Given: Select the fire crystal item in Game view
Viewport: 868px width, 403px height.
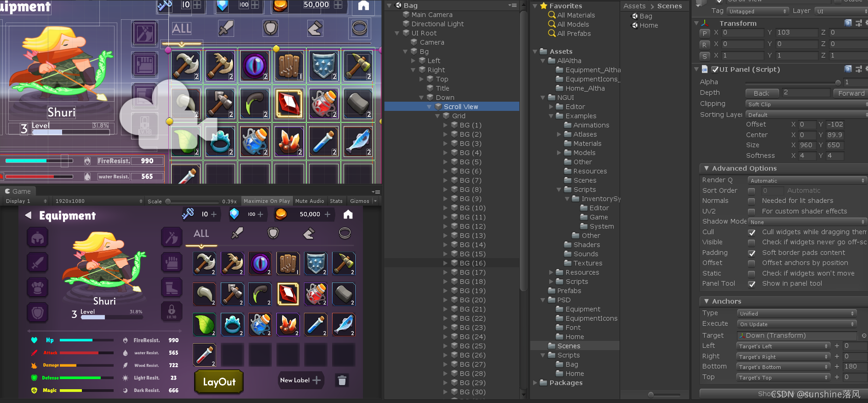Looking at the screenshot, I should tap(288, 324).
